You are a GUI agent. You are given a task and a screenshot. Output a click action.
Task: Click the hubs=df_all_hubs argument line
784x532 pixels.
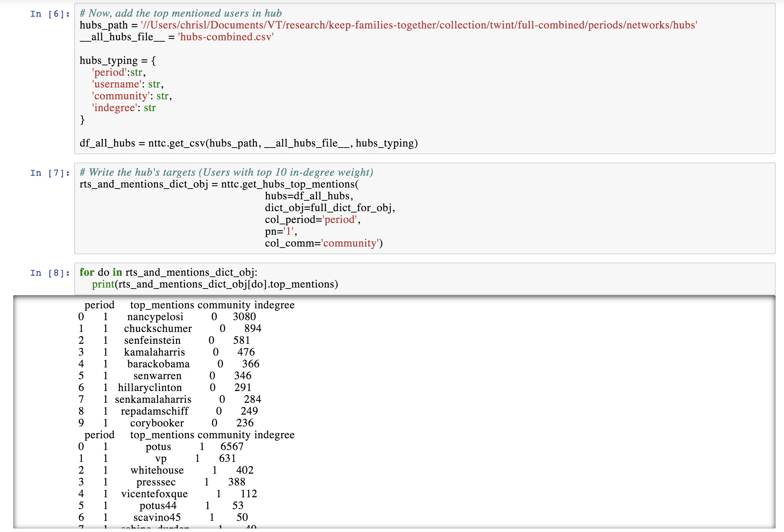(309, 196)
